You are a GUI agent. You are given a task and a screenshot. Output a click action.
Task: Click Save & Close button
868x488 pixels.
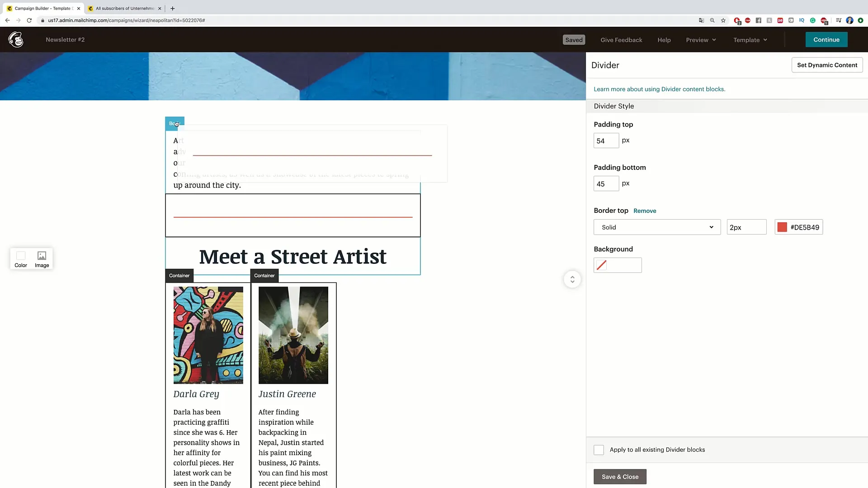click(620, 477)
